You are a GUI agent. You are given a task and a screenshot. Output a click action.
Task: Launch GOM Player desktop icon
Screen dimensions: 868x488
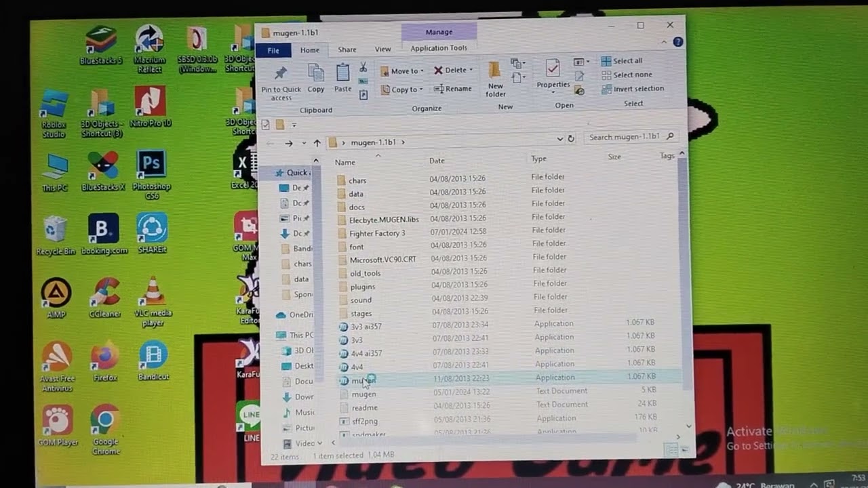coord(58,426)
